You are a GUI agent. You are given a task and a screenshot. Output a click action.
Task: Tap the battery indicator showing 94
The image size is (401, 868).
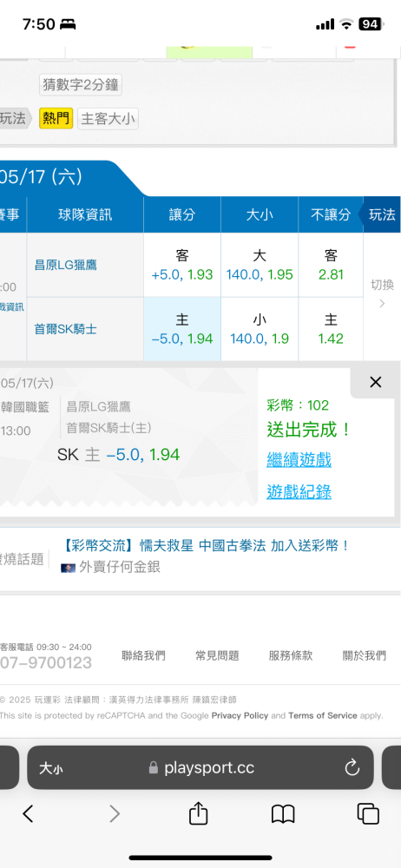370,23
